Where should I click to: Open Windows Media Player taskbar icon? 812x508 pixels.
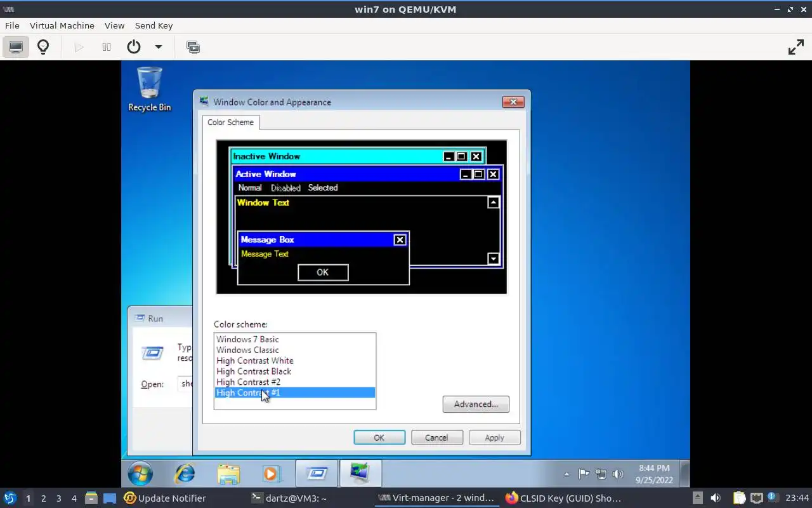(271, 474)
